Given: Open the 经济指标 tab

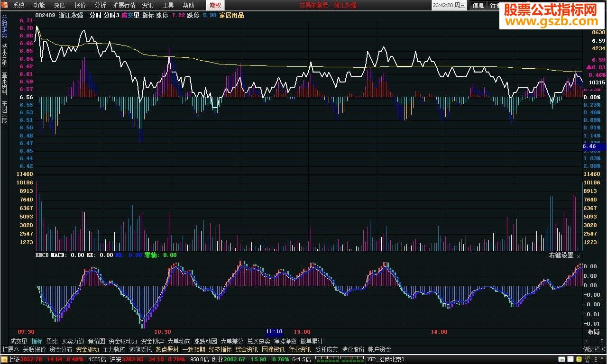Looking at the screenshot, I should (x=220, y=349).
